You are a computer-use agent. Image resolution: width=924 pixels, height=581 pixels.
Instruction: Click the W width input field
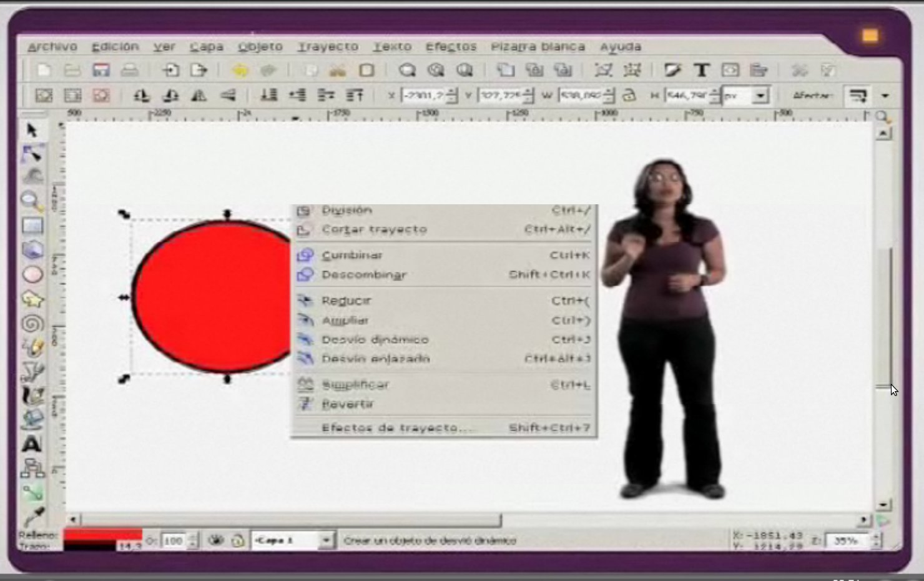[582, 96]
